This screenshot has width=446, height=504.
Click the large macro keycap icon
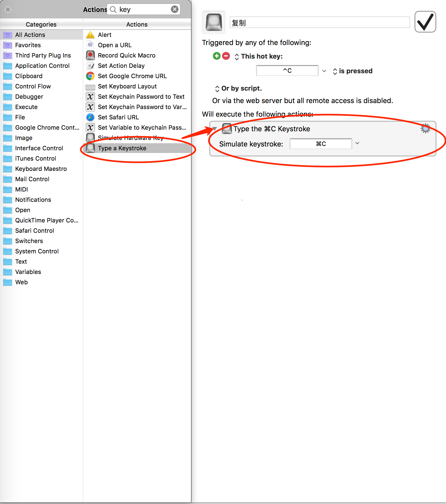click(x=214, y=23)
